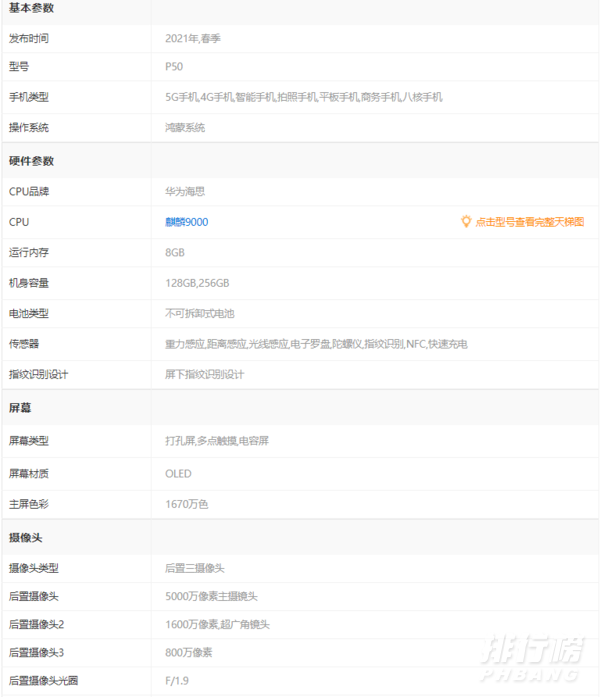Image resolution: width=600 pixels, height=697 pixels.
Task: Click the value 800万像素
Action: [188, 653]
